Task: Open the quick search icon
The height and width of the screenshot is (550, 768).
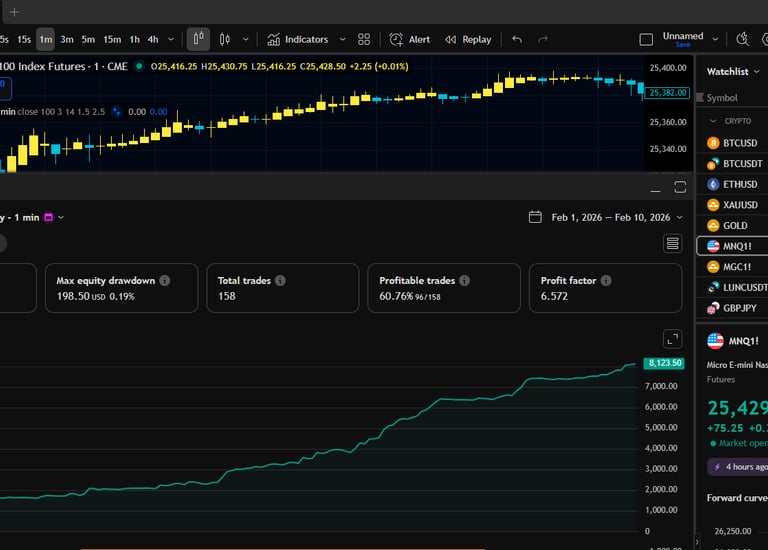Action: tap(743, 39)
